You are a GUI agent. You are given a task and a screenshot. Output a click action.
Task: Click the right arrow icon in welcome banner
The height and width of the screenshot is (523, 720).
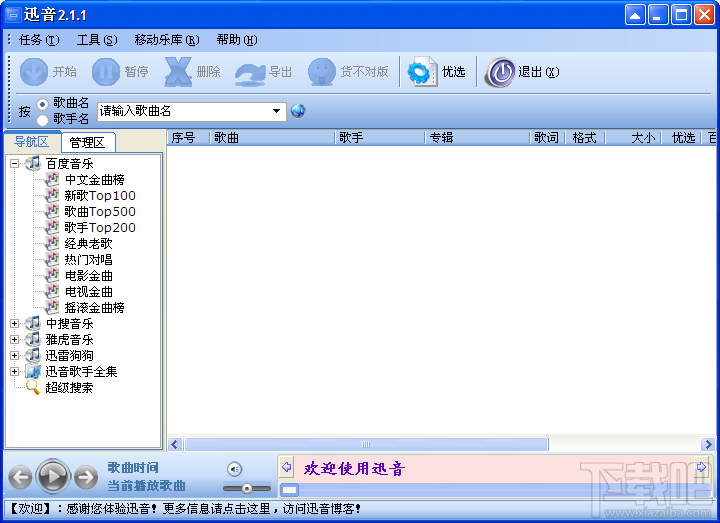(x=701, y=467)
